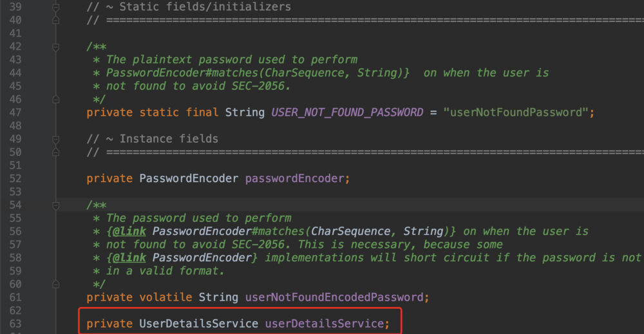Collapse the Javadoc block starting at line 54
644x334 pixels.
(x=56, y=205)
